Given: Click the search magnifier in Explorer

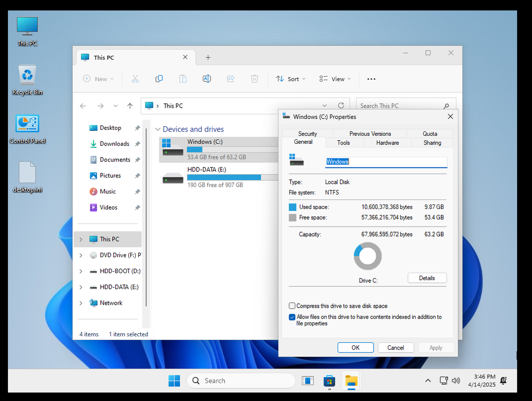Looking at the screenshot, I should pyautogui.click(x=446, y=106).
